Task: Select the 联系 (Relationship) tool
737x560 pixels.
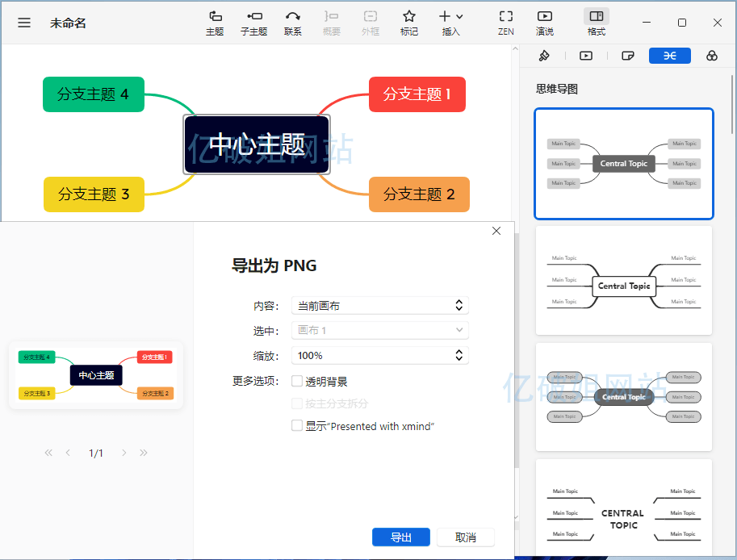Action: (293, 22)
